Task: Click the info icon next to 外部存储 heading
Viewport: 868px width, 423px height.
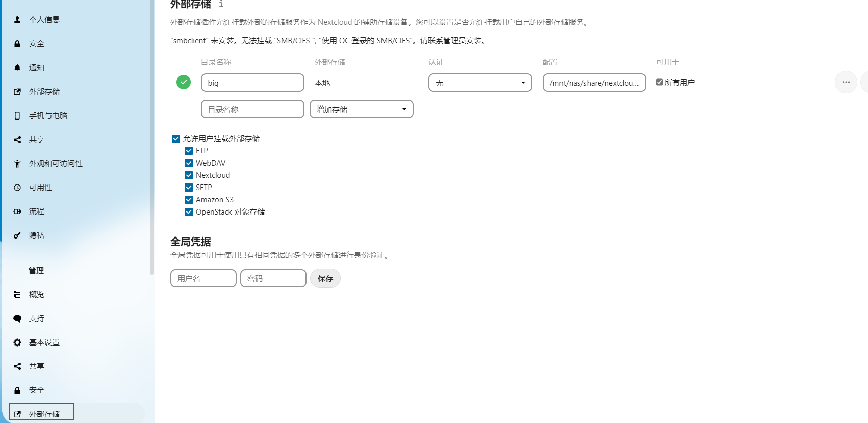Action: pos(221,4)
